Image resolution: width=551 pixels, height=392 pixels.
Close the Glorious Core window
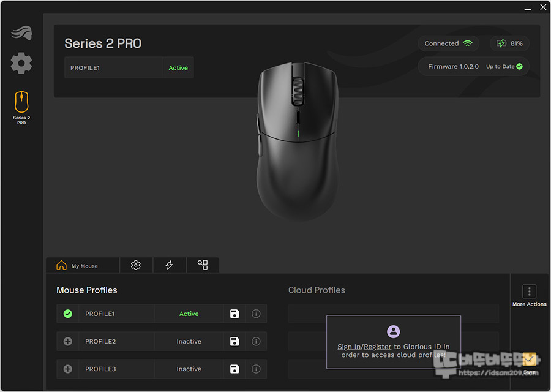tap(543, 7)
